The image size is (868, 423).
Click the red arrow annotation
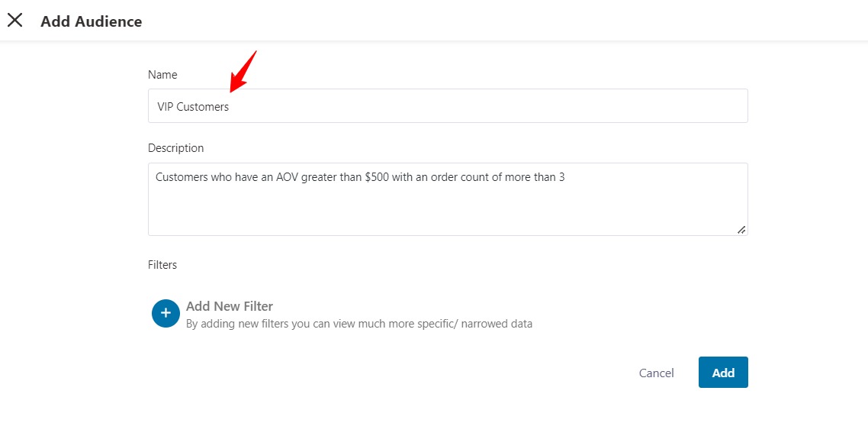(243, 72)
